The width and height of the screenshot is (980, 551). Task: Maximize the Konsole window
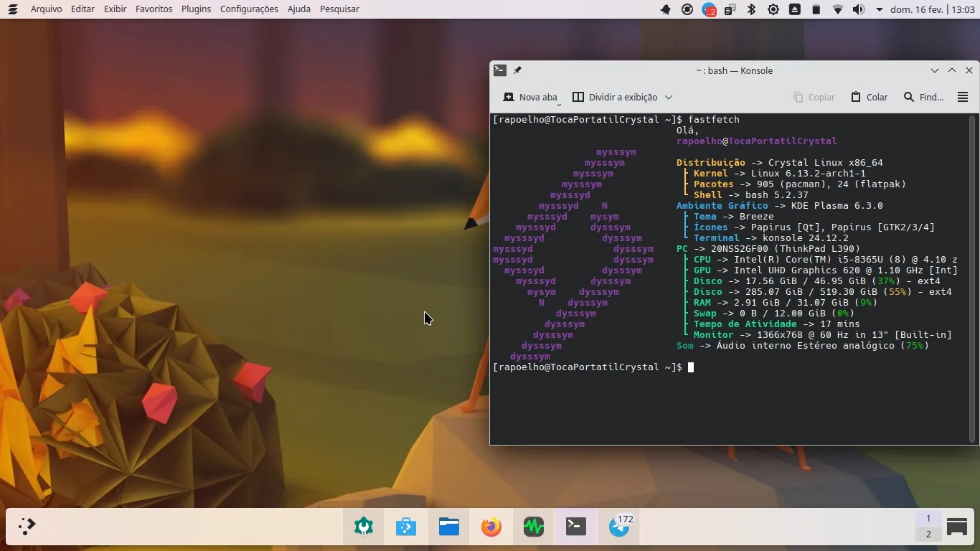[x=952, y=70]
